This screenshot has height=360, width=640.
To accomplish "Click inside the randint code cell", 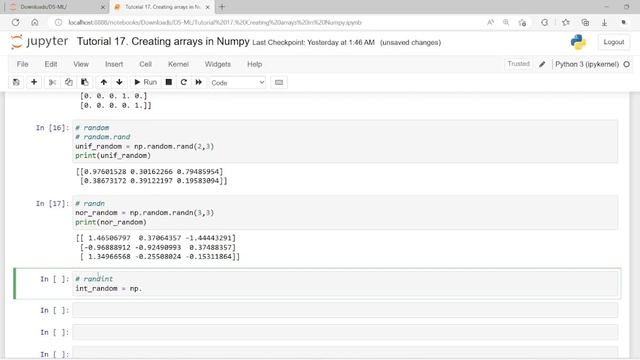I will click(x=345, y=284).
